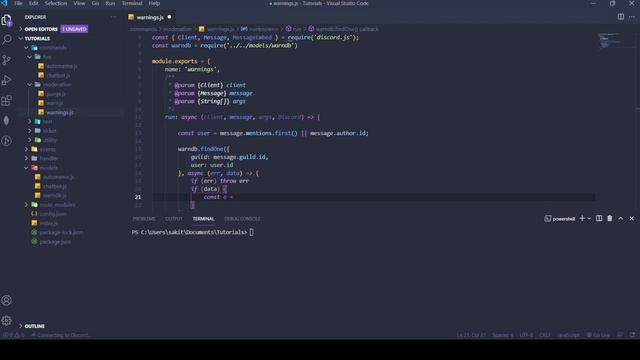640x360 pixels.
Task: Open the Run menu
Action: (x=110, y=3)
